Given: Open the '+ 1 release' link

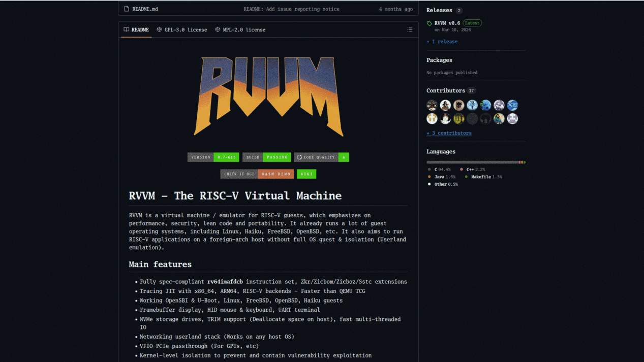Looking at the screenshot, I should coord(442,42).
